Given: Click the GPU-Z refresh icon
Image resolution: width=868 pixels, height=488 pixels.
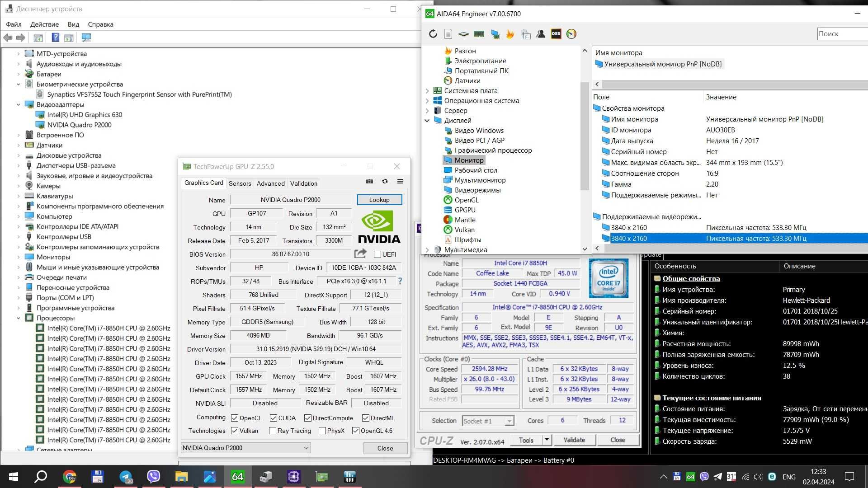Looking at the screenshot, I should pyautogui.click(x=385, y=181).
